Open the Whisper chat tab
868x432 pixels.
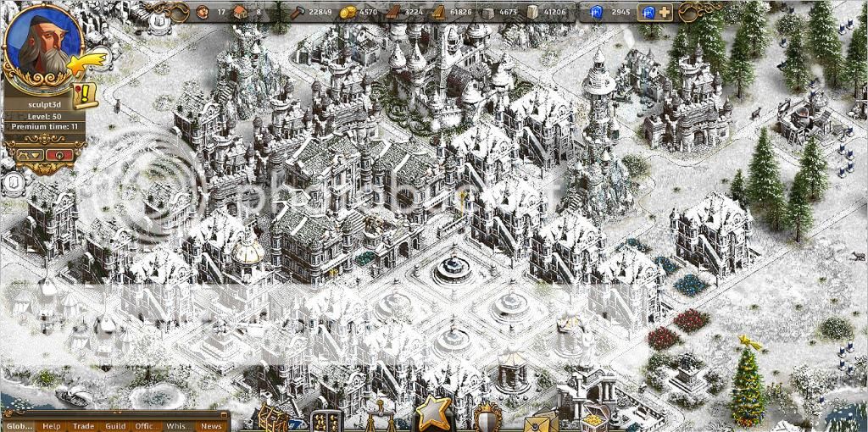pyautogui.click(x=178, y=425)
